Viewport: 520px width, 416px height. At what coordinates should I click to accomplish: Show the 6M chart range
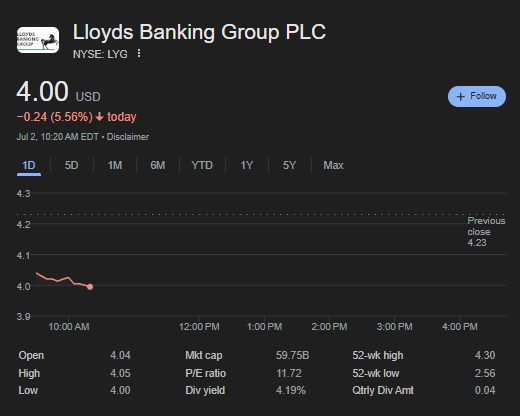(158, 165)
